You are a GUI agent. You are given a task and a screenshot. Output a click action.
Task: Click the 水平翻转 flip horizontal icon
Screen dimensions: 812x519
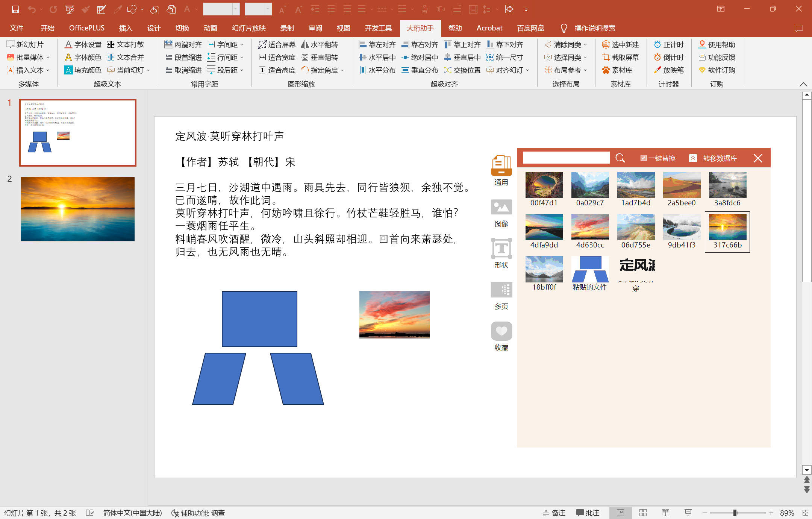[305, 44]
